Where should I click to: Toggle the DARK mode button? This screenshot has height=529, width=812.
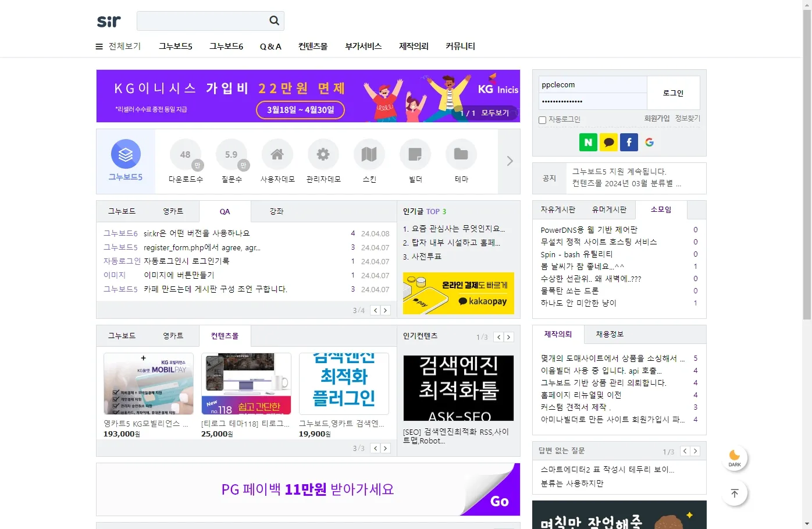[735, 458]
